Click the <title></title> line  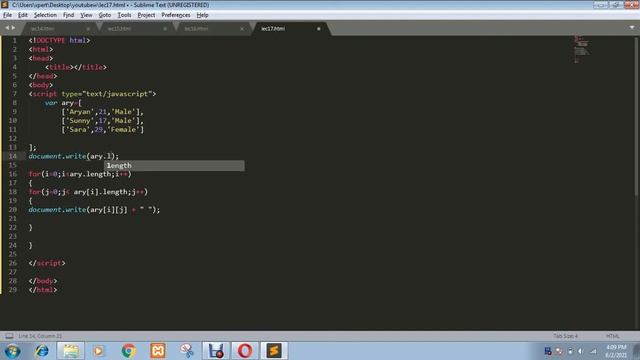click(x=76, y=67)
